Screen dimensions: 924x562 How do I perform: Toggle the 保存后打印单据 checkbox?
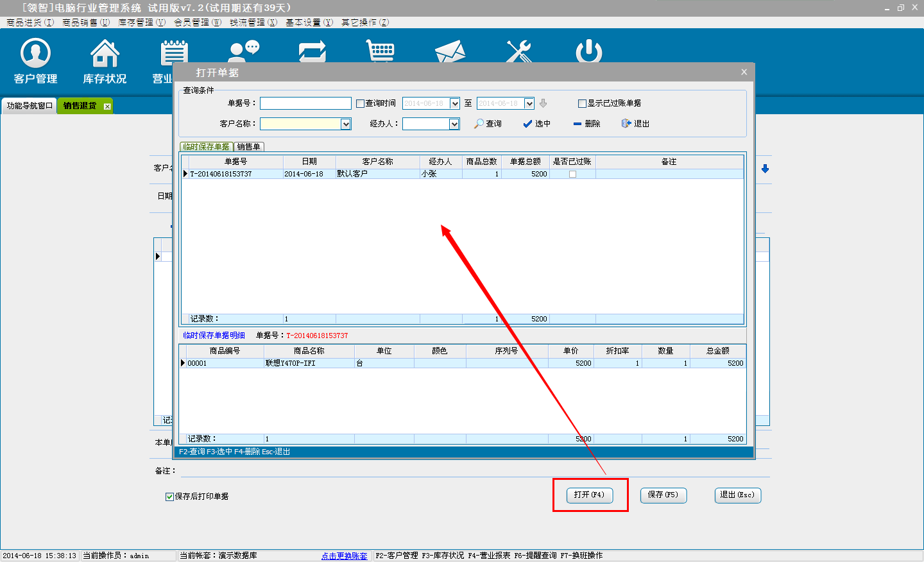[x=170, y=497]
